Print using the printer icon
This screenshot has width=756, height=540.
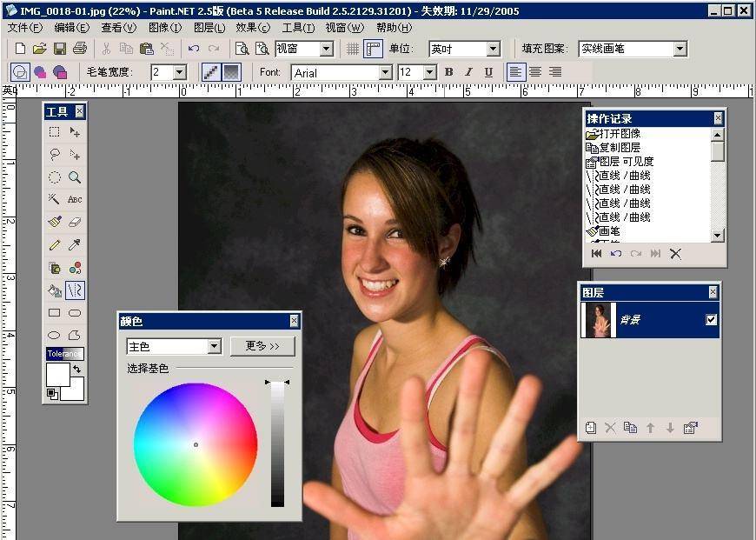point(80,49)
